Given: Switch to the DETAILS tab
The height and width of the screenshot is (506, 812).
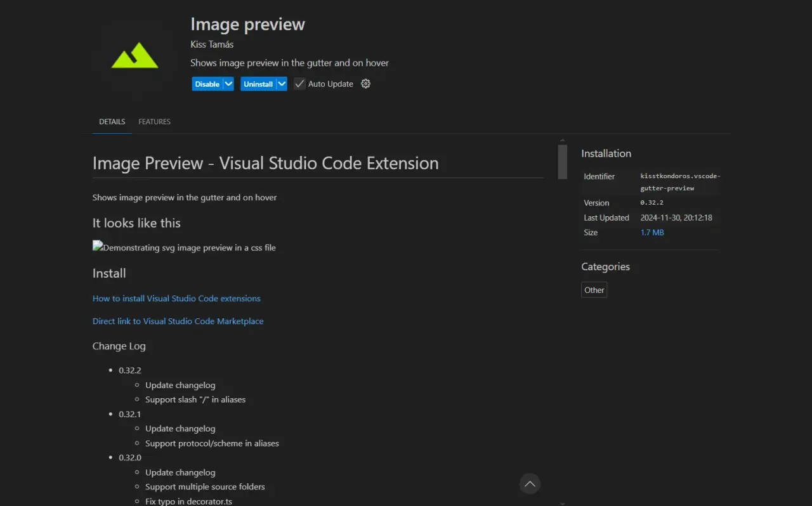Looking at the screenshot, I should (x=112, y=122).
